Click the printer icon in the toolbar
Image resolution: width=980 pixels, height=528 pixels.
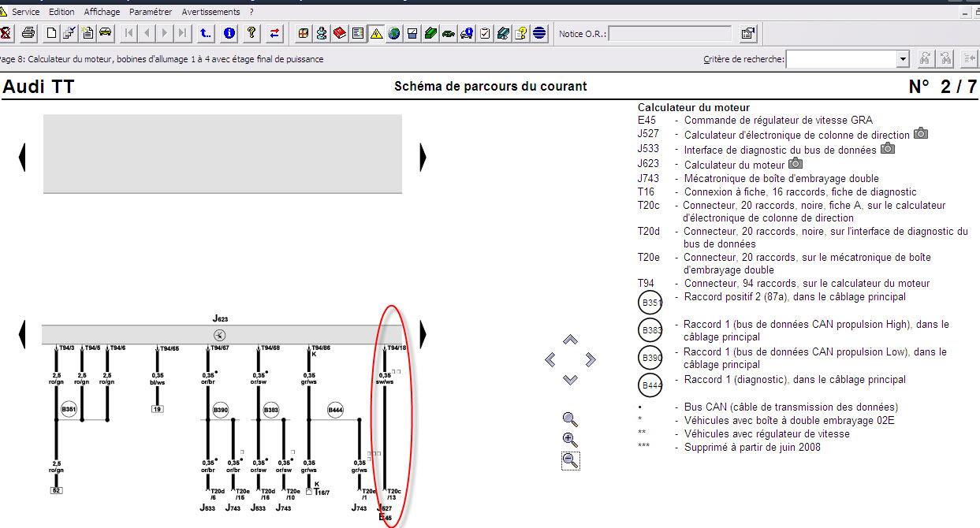click(28, 33)
